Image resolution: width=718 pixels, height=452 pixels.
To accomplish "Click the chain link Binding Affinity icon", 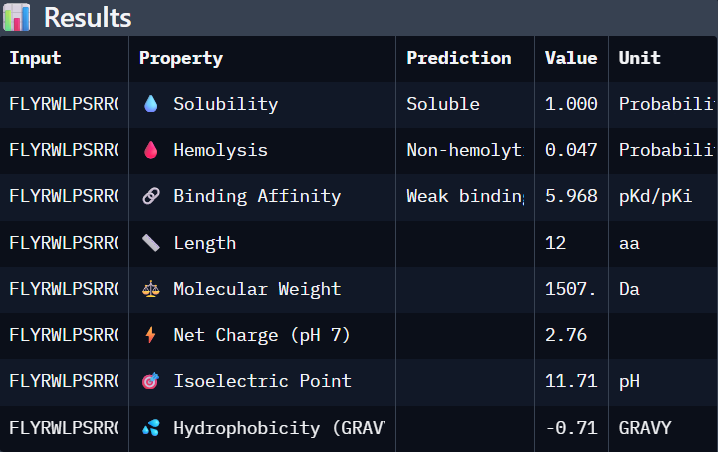I will (151, 196).
